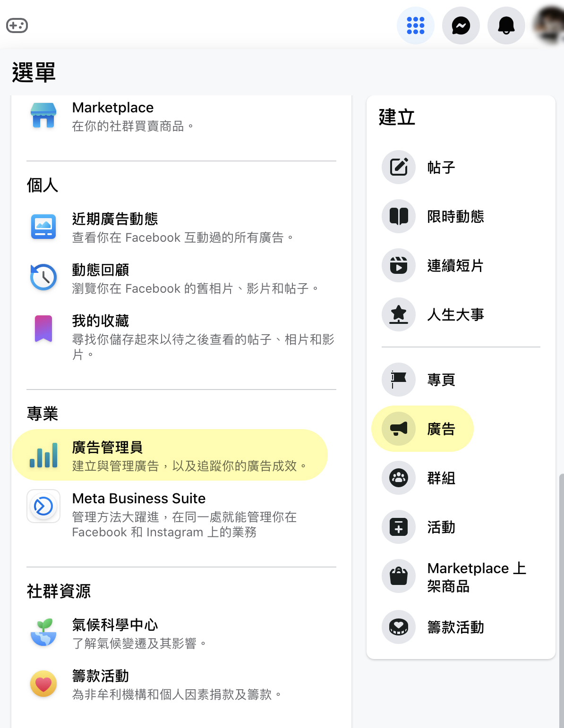The image size is (564, 728).
Task: Click the grid menu icon
Action: point(415,25)
